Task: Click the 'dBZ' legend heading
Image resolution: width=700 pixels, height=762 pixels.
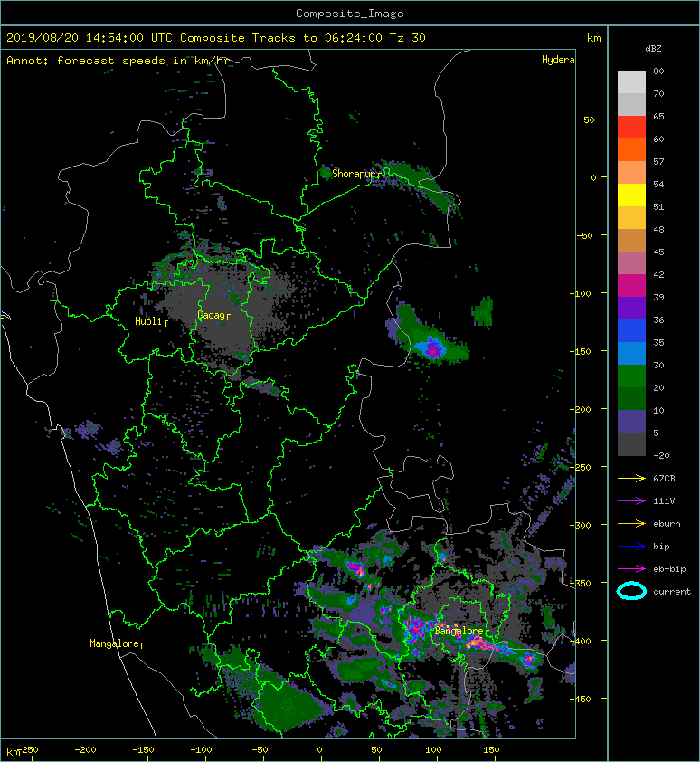Action: click(653, 49)
